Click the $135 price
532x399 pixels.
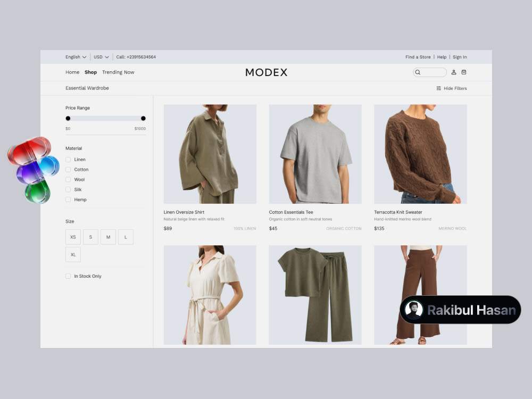379,228
